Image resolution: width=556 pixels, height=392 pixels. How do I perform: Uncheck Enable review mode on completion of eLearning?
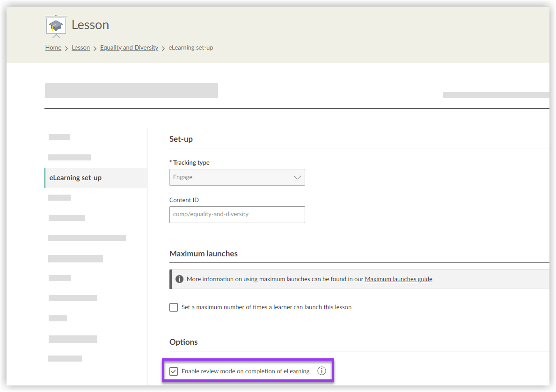(174, 371)
